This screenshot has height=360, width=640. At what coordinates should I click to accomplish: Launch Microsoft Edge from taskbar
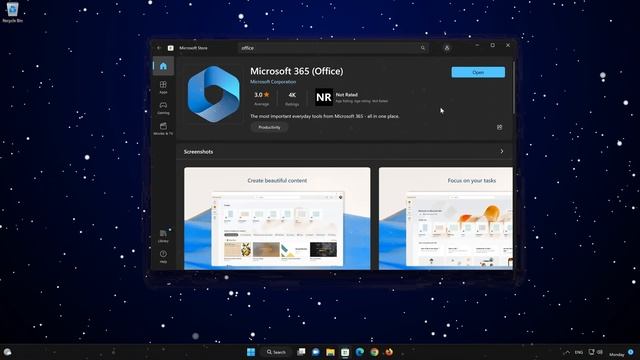[x=360, y=352]
